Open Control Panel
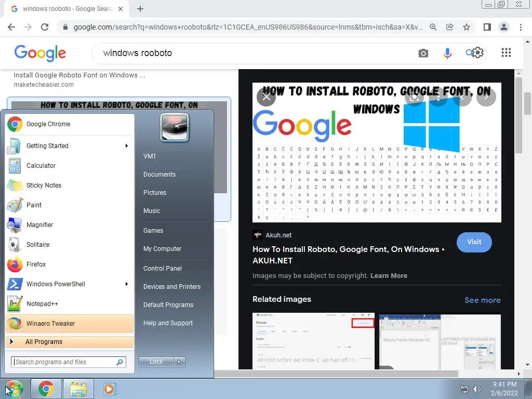This screenshot has width=532, height=399. 163,269
